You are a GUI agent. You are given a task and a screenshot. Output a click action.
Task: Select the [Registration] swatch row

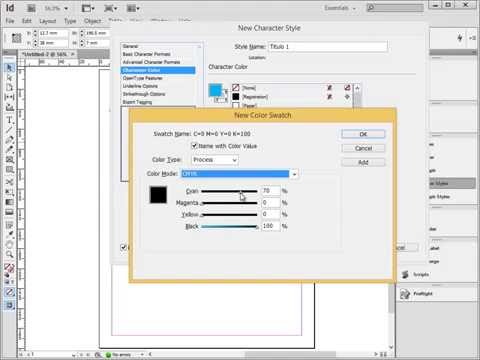tap(292, 97)
